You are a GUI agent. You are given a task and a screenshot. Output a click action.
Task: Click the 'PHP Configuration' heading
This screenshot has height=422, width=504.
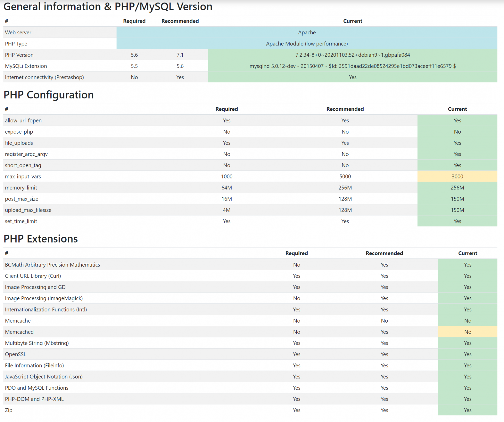(x=49, y=95)
